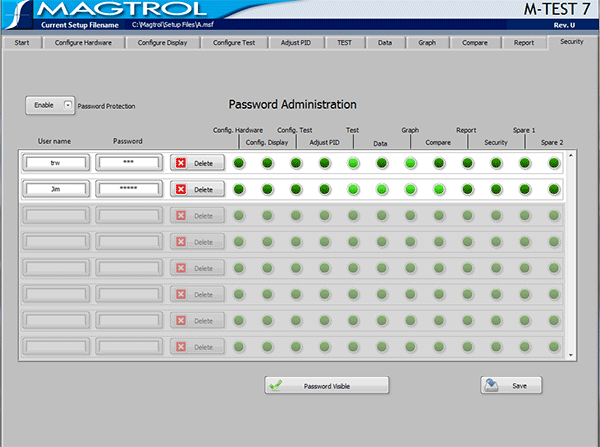The height and width of the screenshot is (447, 600).
Task: Toggle Config. Hardware permission for trw
Action: click(239, 163)
